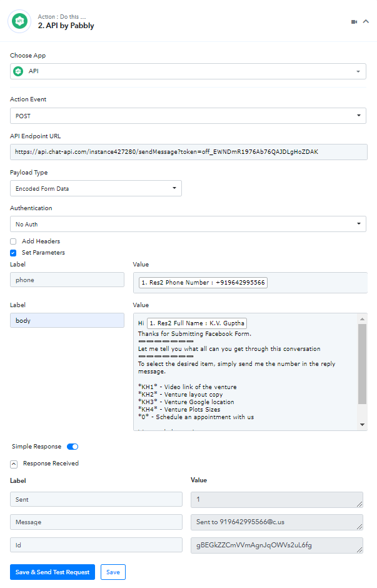Click the API by Pabbly app logo

pos(19,21)
